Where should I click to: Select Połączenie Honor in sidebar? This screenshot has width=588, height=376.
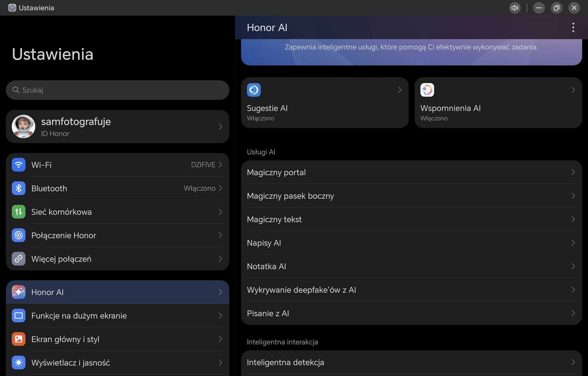tap(118, 235)
